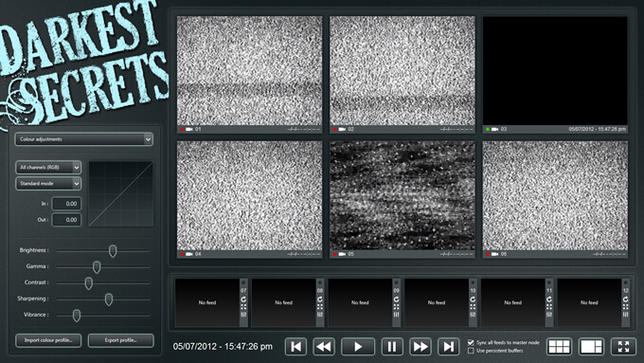Image resolution: width=644 pixels, height=363 pixels.
Task: Click the In value input field
Action: [66, 204]
